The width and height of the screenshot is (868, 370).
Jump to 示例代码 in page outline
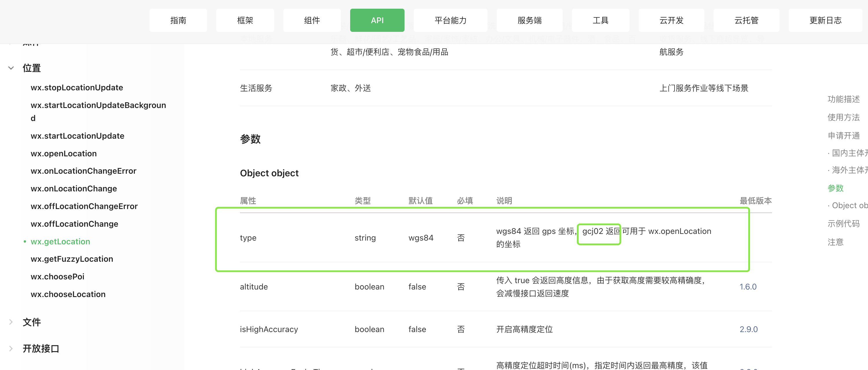point(843,224)
